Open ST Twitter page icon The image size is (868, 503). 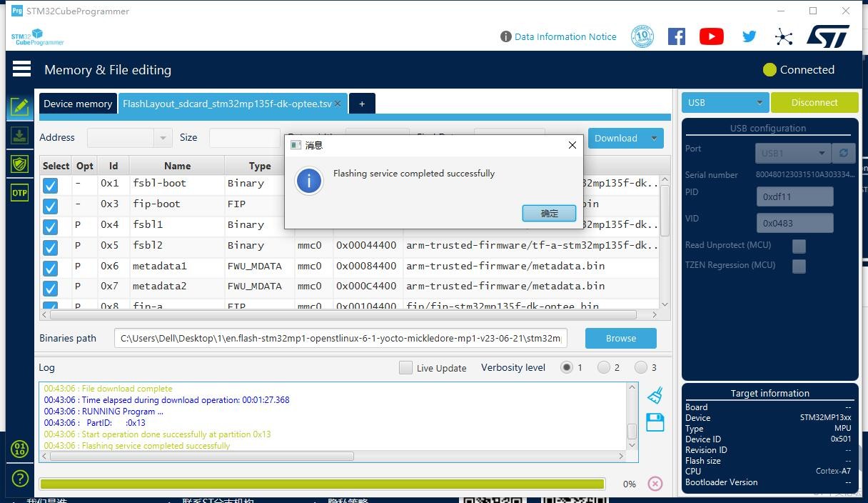click(748, 36)
